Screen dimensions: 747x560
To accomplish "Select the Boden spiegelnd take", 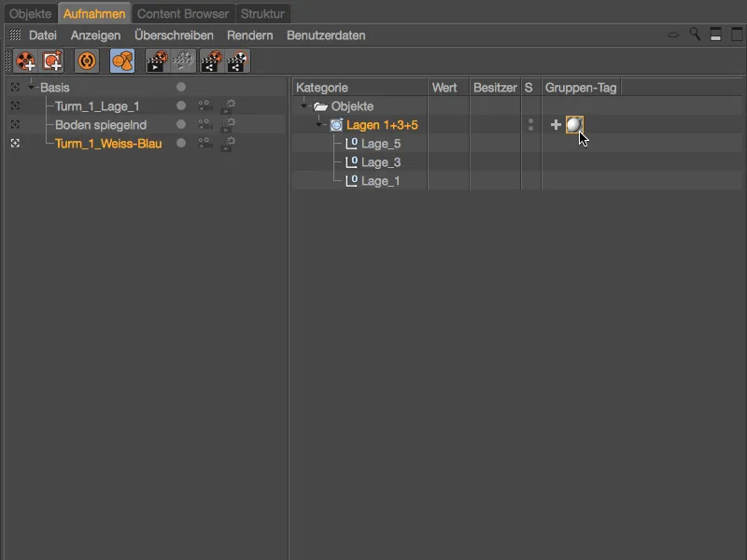I will click(x=101, y=125).
